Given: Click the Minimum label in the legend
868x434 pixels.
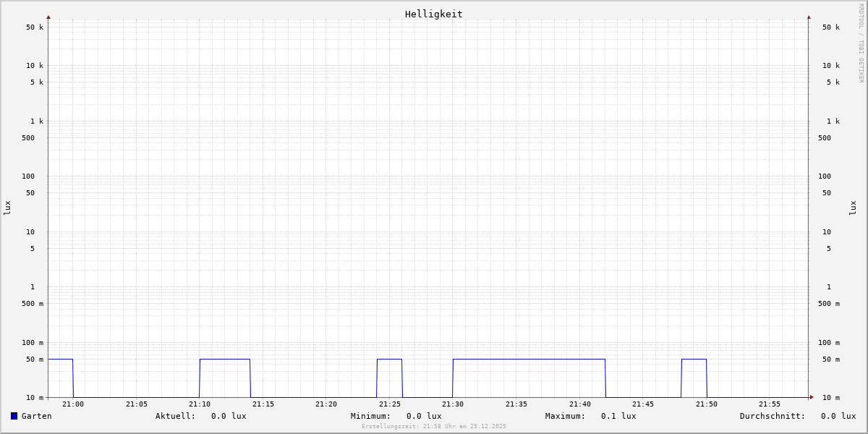Looking at the screenshot, I should pyautogui.click(x=371, y=416).
